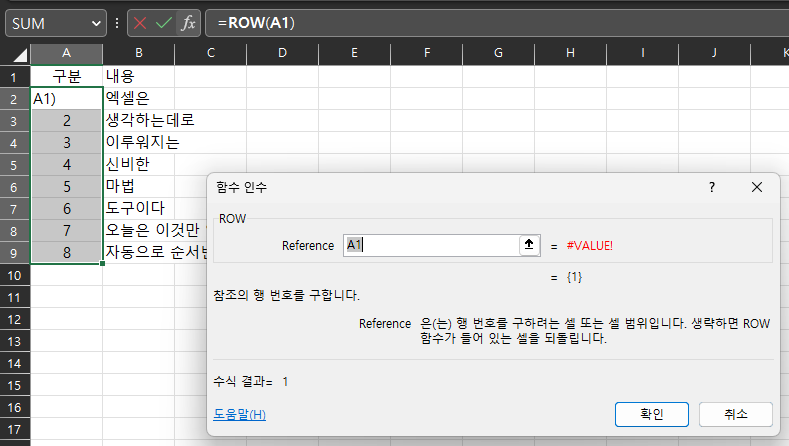The height and width of the screenshot is (446, 789).
Task: Click the 함수 인수 dialog title
Action: (x=242, y=187)
